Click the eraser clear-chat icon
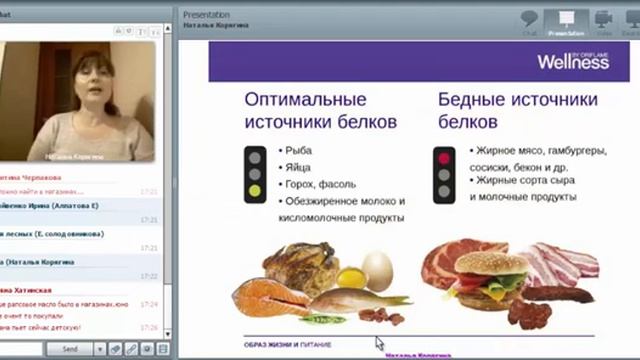 [x=116, y=349]
